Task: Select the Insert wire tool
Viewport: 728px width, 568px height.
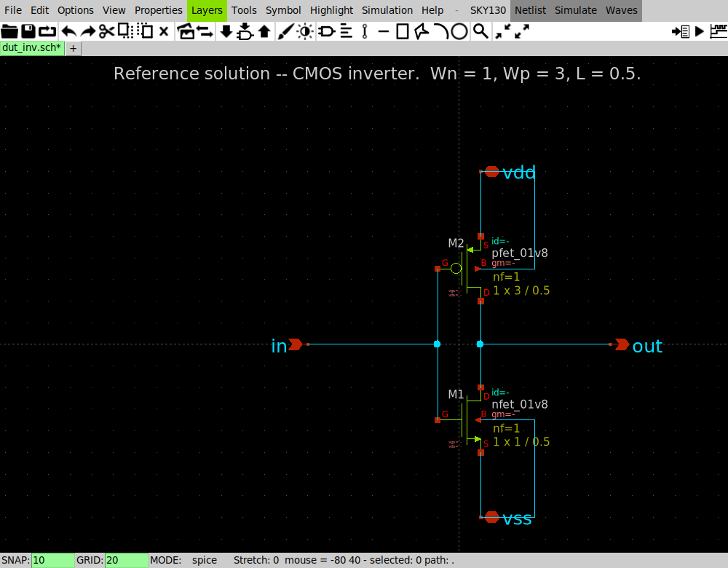Action: (x=365, y=31)
